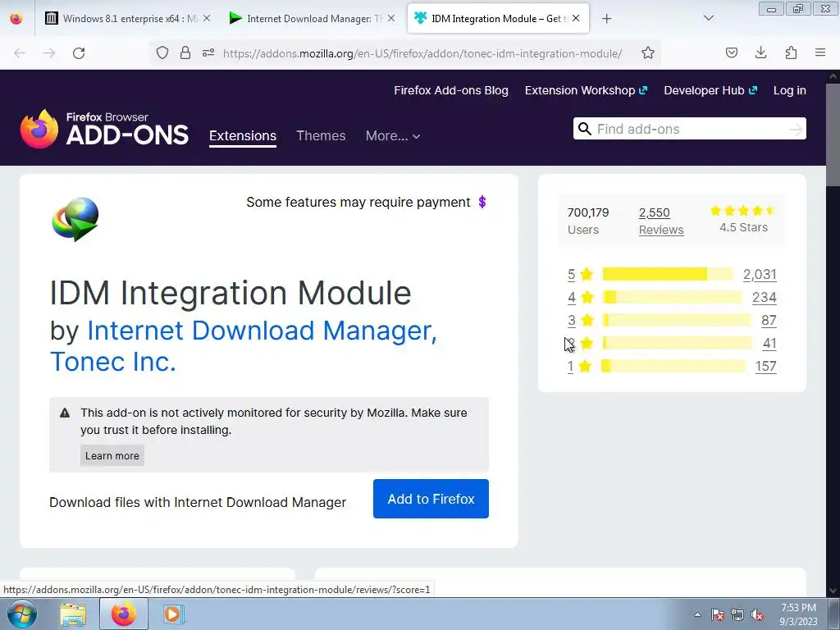This screenshot has width=840, height=630.
Task: Open the Firefox hamburger menu
Action: tap(820, 52)
